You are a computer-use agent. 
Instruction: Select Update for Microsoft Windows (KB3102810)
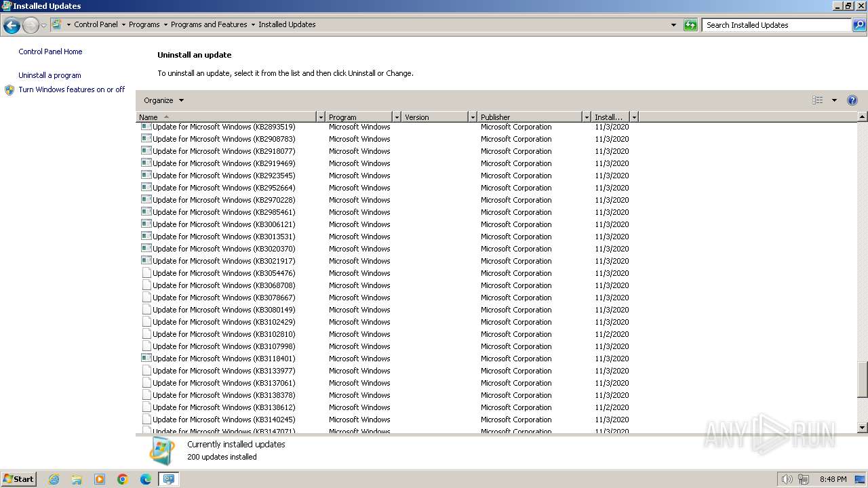[x=224, y=334]
